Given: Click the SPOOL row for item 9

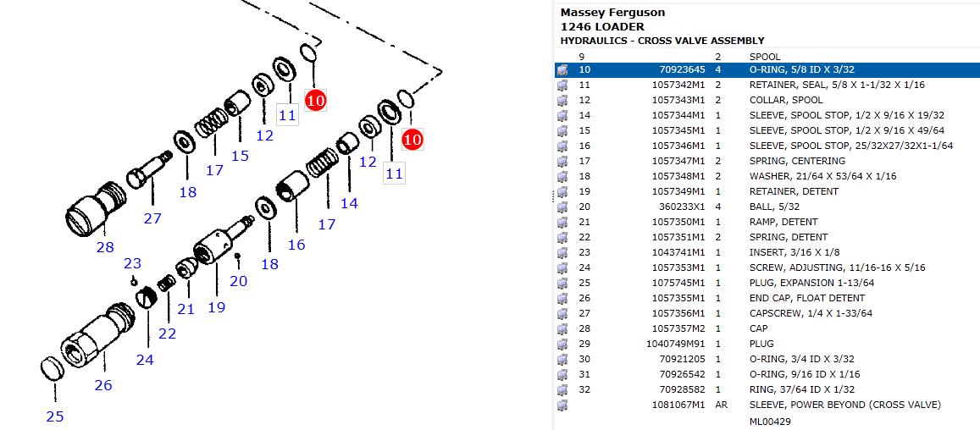Looking at the screenshot, I should (x=767, y=56).
